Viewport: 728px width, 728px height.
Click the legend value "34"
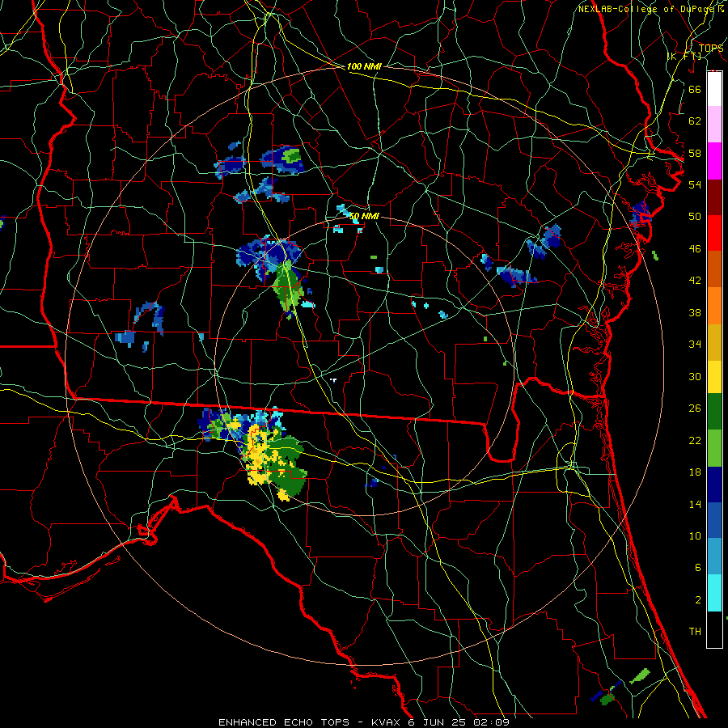(695, 344)
